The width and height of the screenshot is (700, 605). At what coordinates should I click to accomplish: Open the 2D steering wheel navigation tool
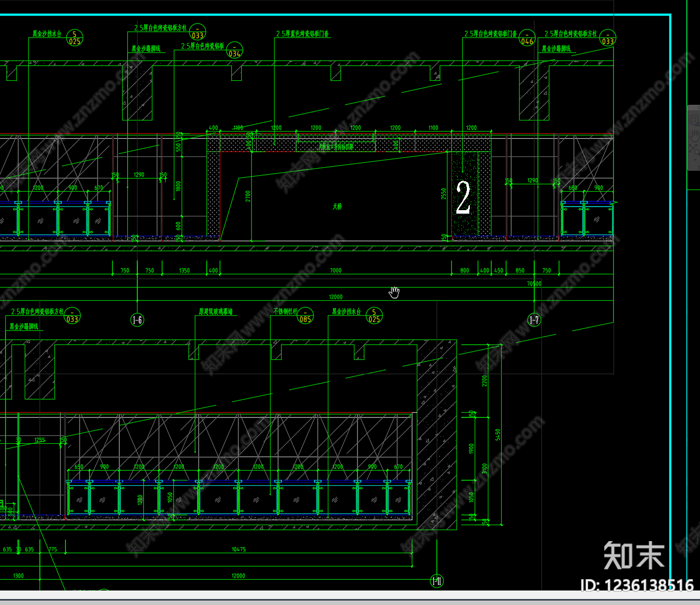coord(695,120)
